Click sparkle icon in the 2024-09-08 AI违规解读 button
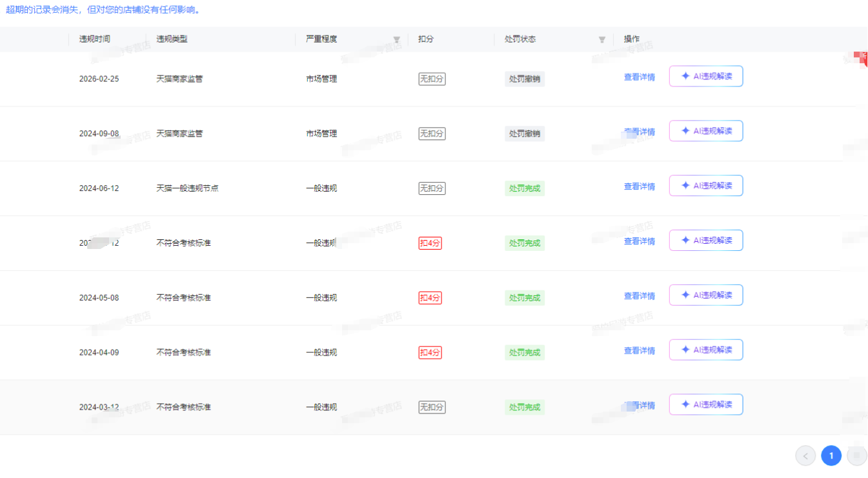 pyautogui.click(x=685, y=131)
